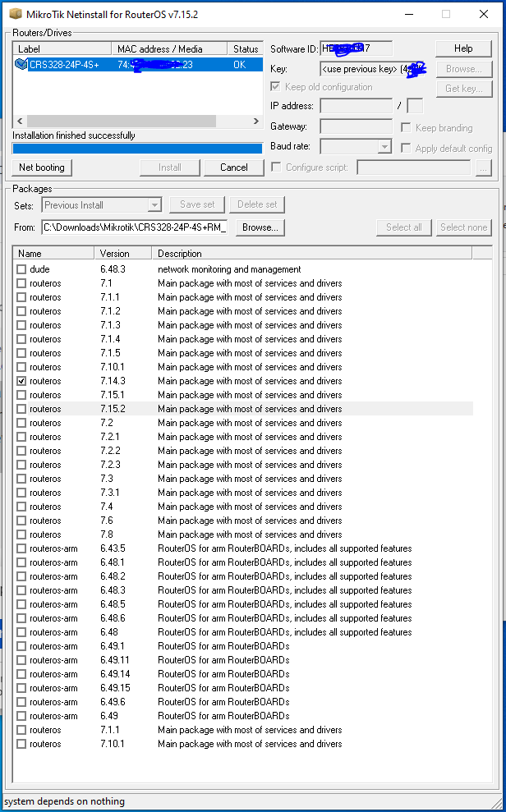The height and width of the screenshot is (812, 506).
Task: Click version 7.2.3 in the package list
Action: [110, 465]
